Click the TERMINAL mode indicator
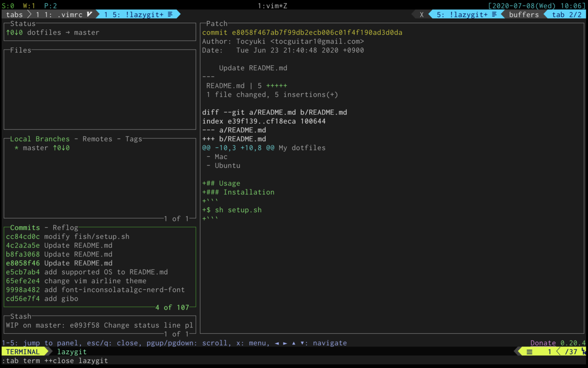 23,352
